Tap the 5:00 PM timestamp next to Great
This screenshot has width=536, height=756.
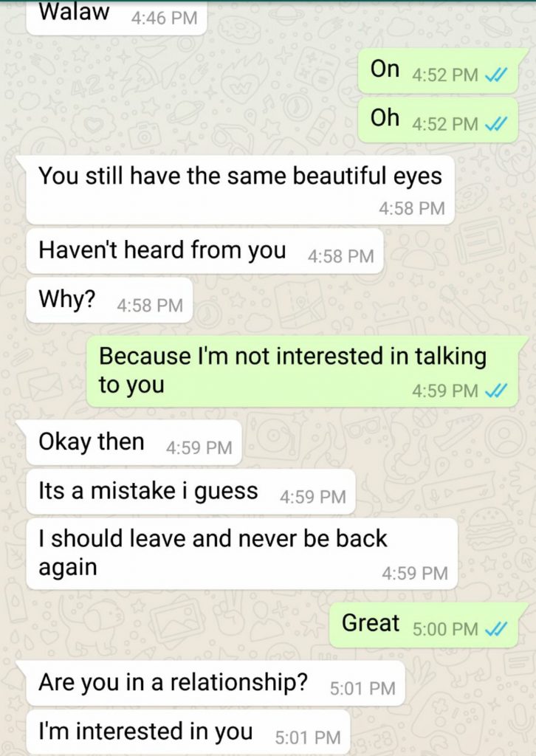click(x=445, y=629)
